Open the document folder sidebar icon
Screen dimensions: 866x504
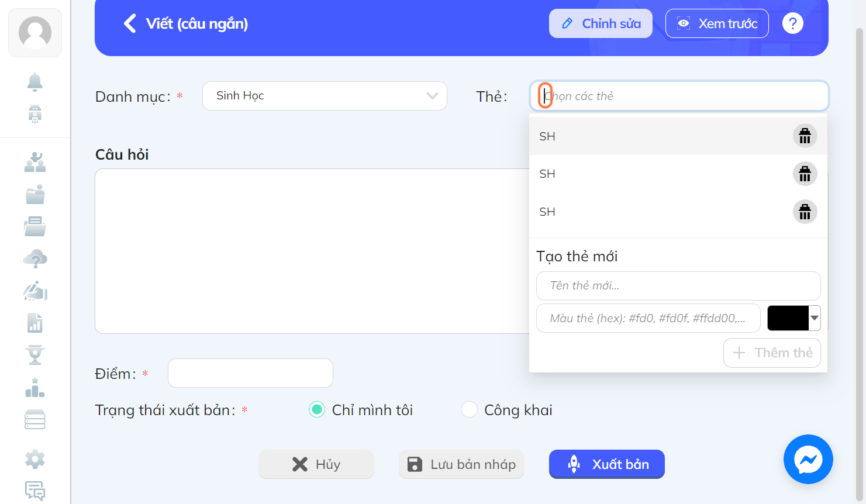[x=35, y=226]
